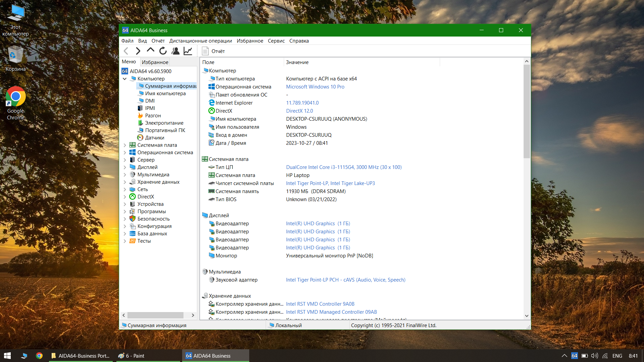Expand the Хранение данных tree node
644x362 pixels.
point(125,182)
